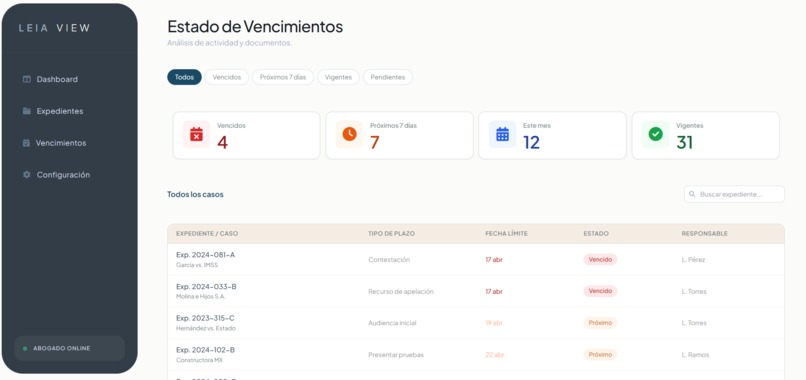Click the Vencimientos calendar sidebar icon

(26, 143)
